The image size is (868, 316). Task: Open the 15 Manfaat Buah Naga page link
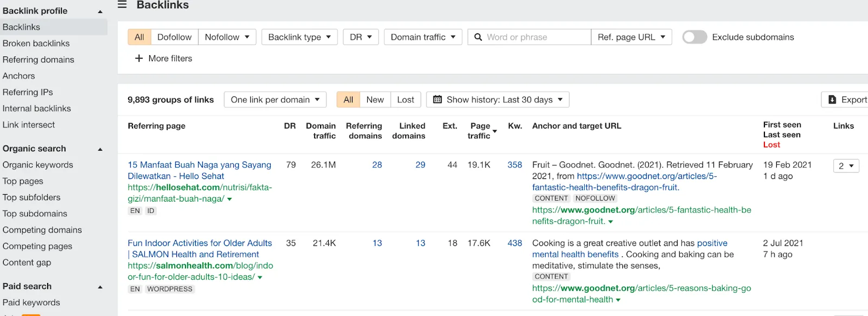199,170
